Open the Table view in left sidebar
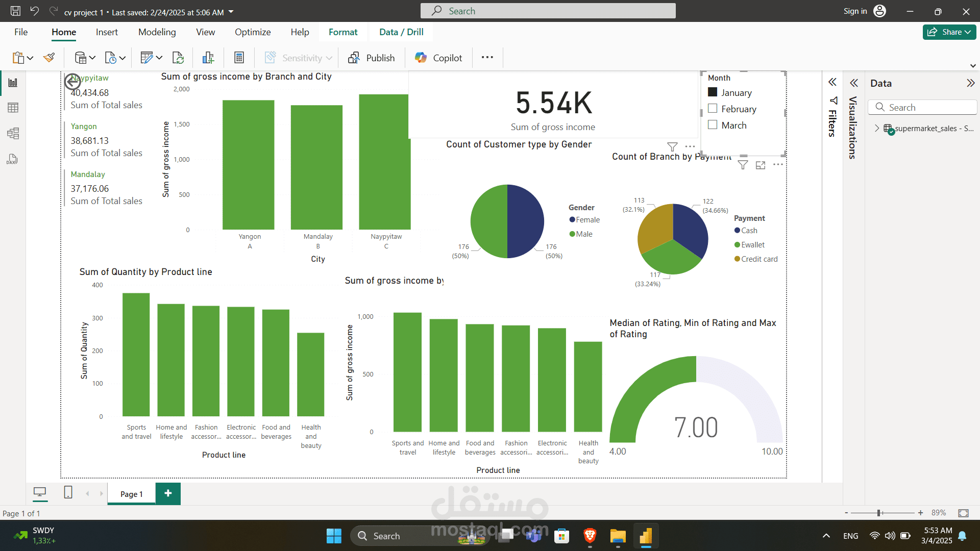This screenshot has width=980, height=551. click(x=13, y=108)
